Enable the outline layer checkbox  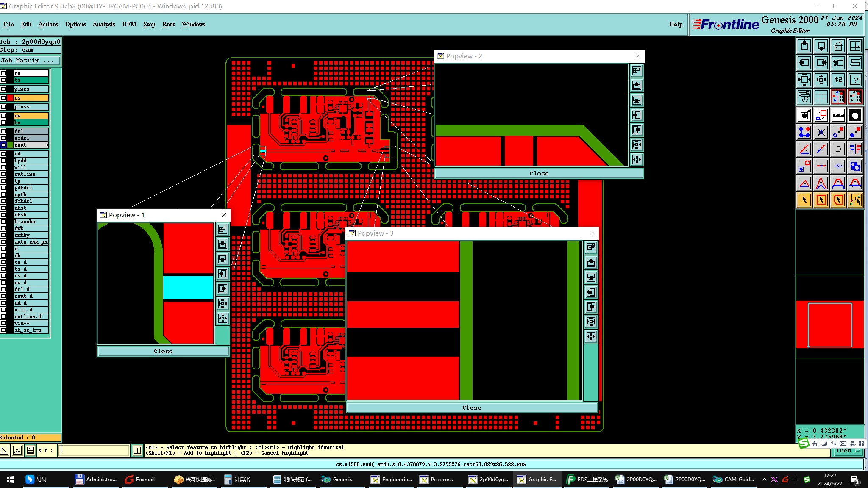coord(3,174)
